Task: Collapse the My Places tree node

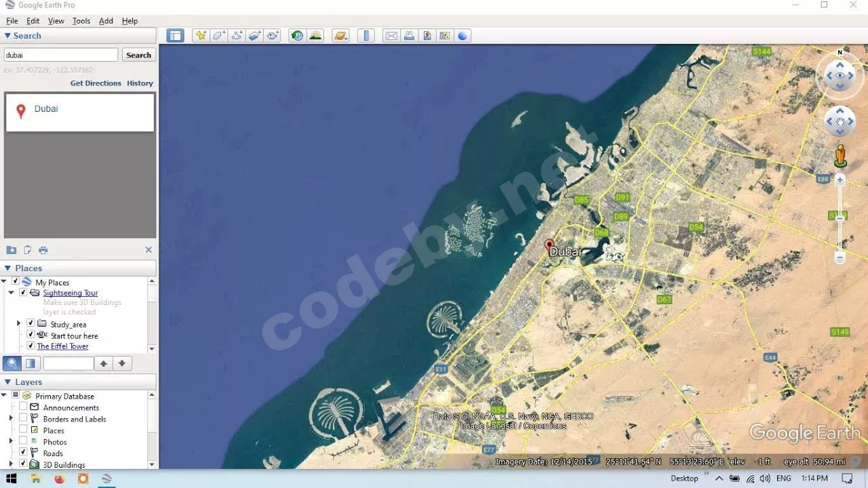Action: [x=4, y=282]
